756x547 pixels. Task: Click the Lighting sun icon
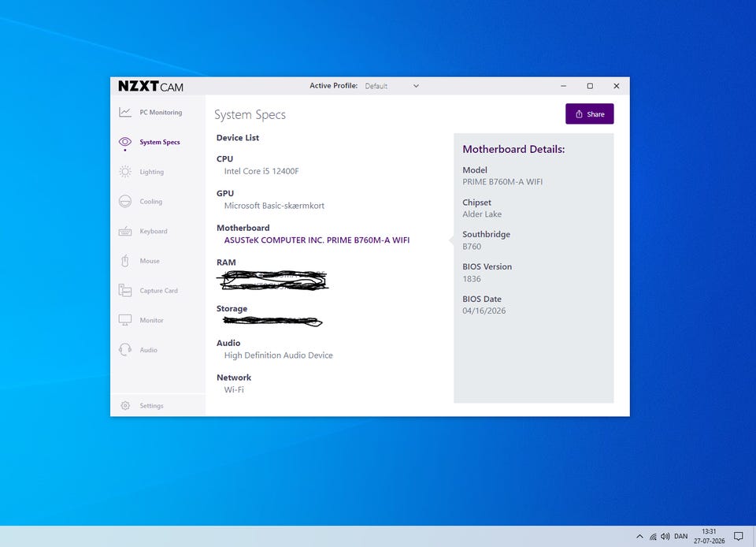click(x=125, y=172)
